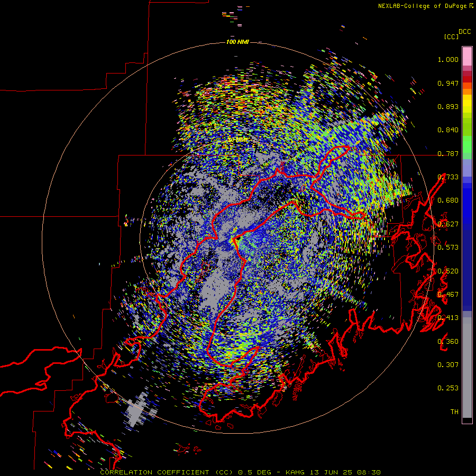Click the pink top segment of the color bar

467,56
